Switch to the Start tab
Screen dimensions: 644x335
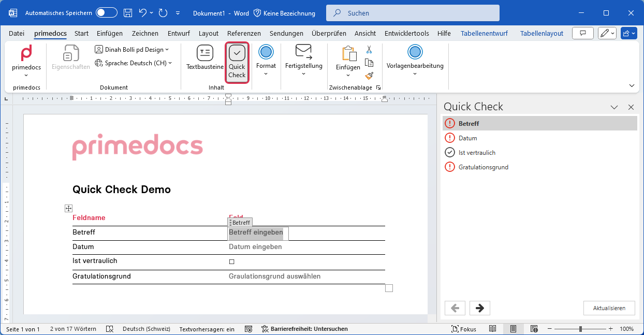pos(81,33)
